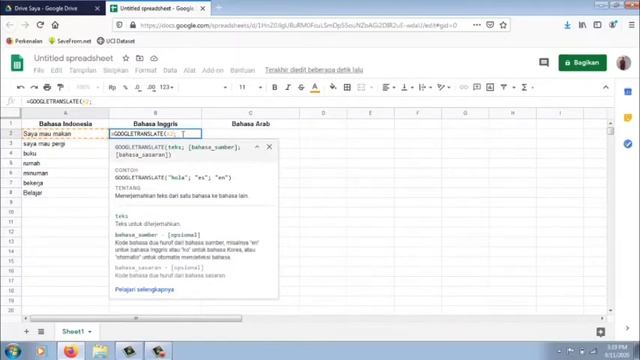Open the Google Sheets home icon
This screenshot has width=640, height=360.
click(x=17, y=63)
